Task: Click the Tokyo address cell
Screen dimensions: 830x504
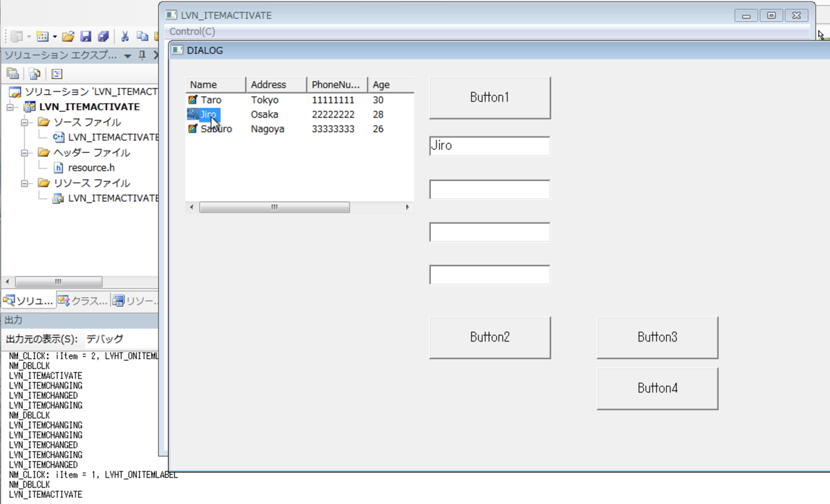Action: (x=265, y=100)
